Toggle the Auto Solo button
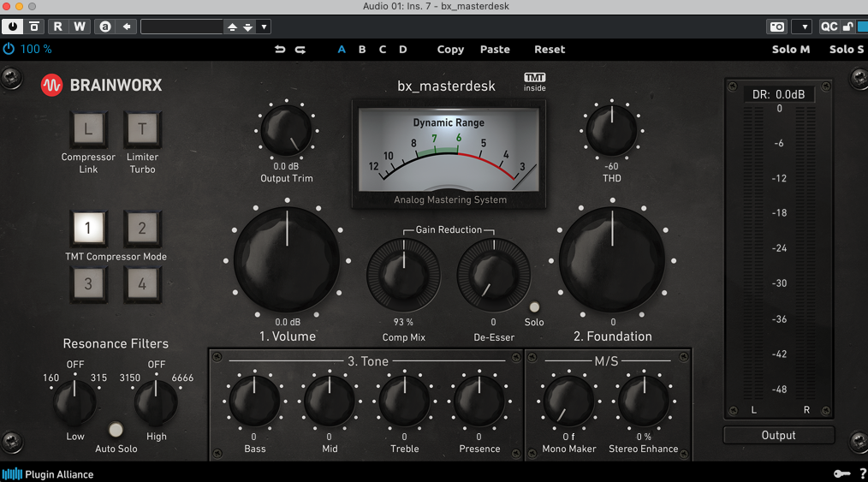The height and width of the screenshot is (482, 868). click(x=116, y=430)
